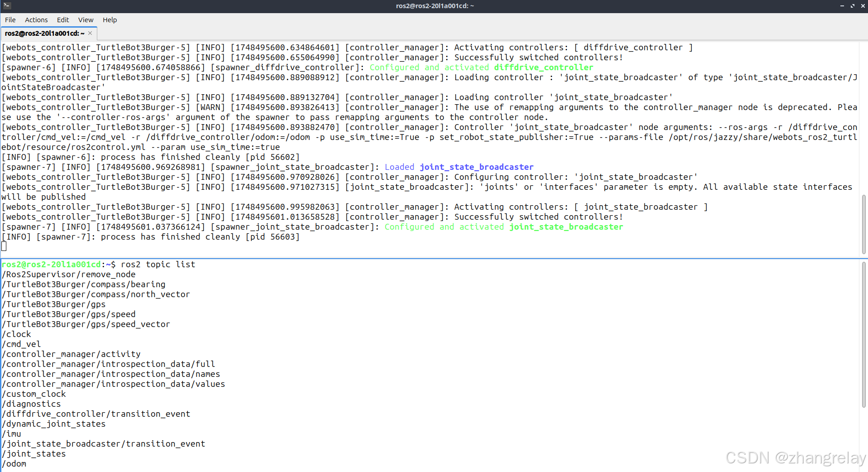This screenshot has width=868, height=472.
Task: Open the Edit menu
Action: click(63, 20)
